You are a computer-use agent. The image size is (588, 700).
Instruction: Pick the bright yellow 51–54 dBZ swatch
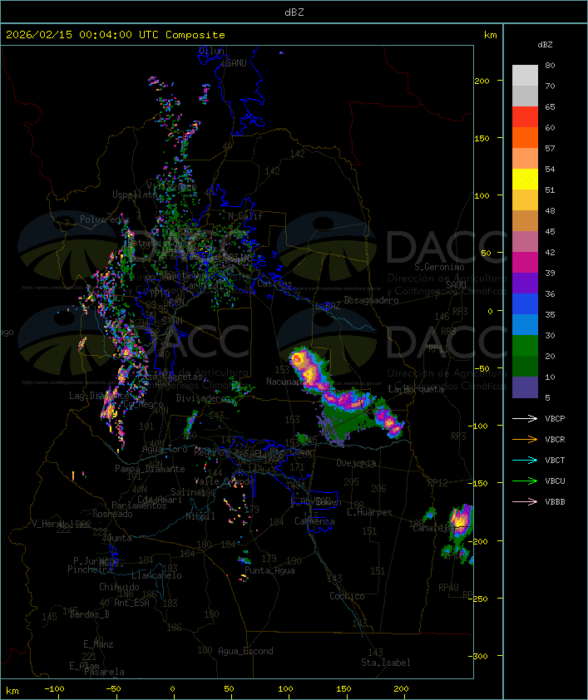[x=525, y=179]
